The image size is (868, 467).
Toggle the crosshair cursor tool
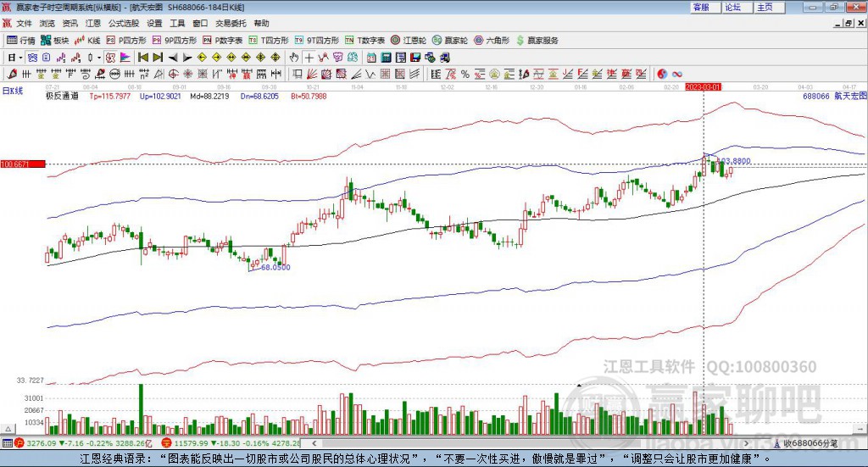[309, 58]
